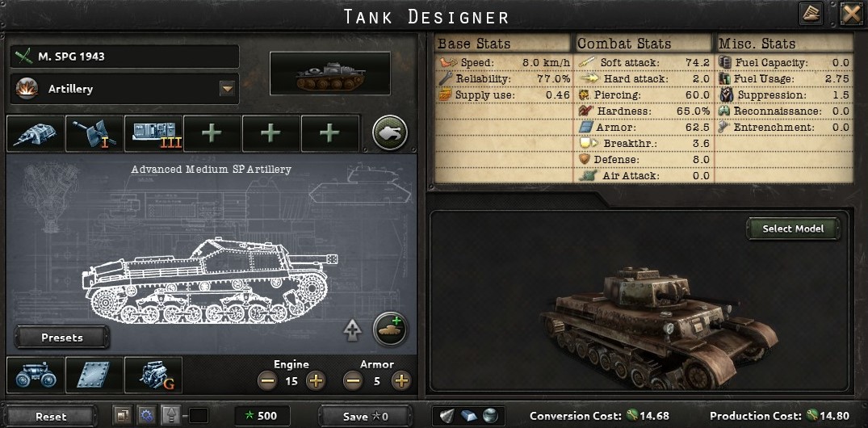868x428 pixels.
Task: Open the engine type module slot
Action: click(x=153, y=375)
